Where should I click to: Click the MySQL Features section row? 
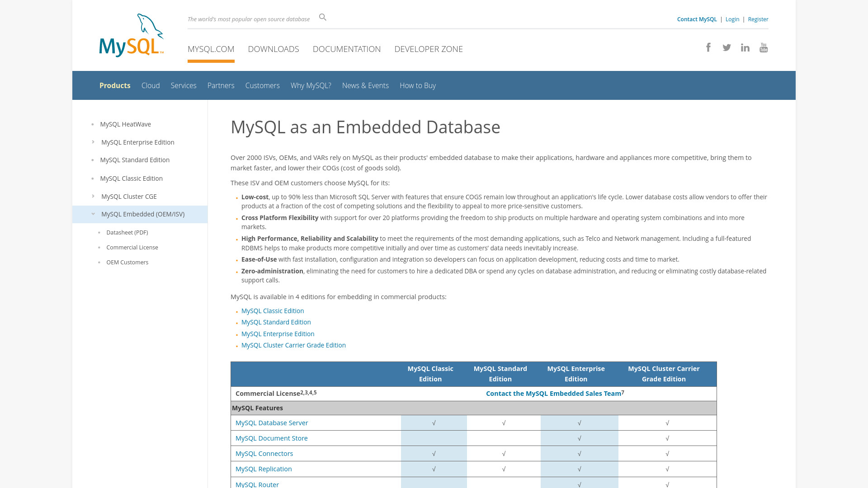(x=474, y=408)
